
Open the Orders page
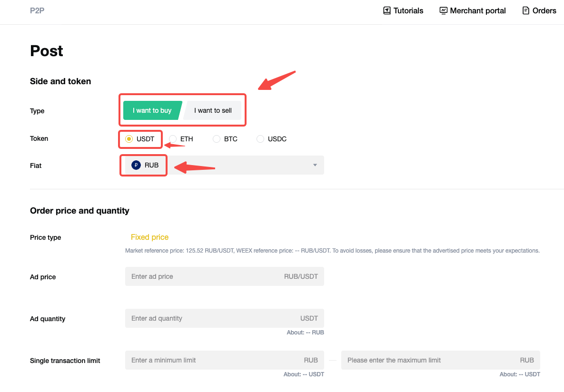(x=544, y=10)
